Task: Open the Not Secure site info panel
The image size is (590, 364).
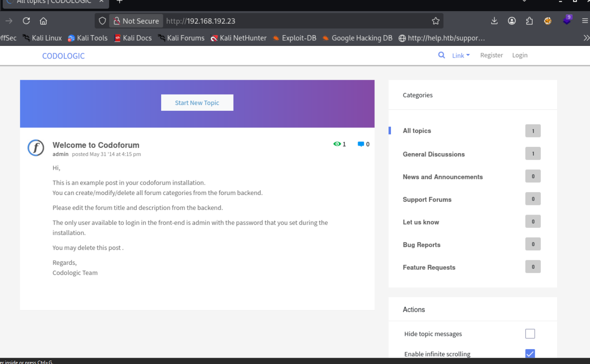Action: (x=136, y=21)
